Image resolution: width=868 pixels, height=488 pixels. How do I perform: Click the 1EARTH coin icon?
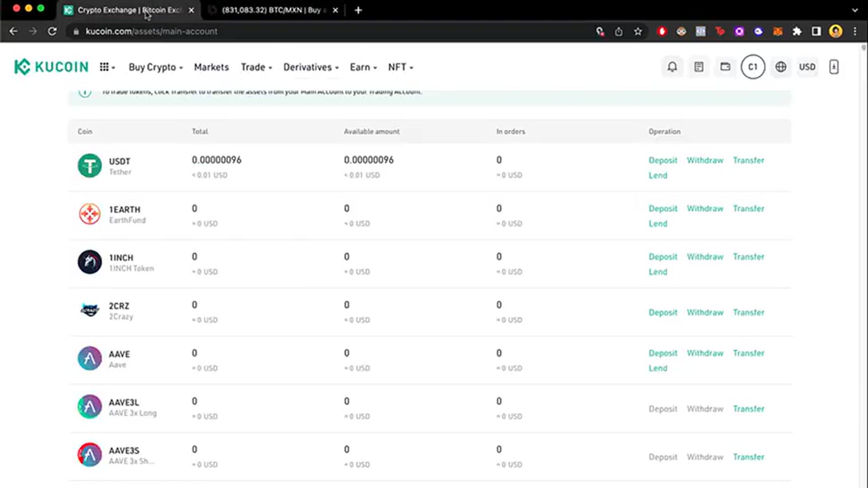90,214
